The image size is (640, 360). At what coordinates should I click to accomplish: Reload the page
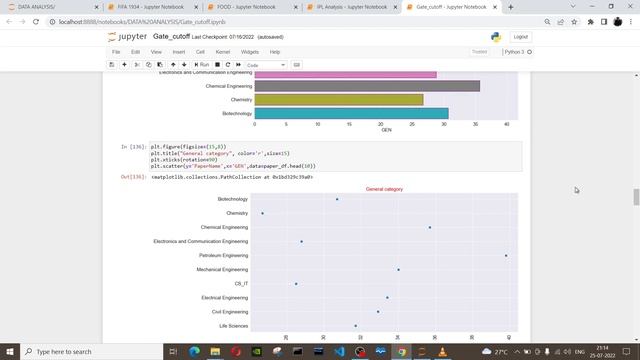pyautogui.click(x=36, y=22)
